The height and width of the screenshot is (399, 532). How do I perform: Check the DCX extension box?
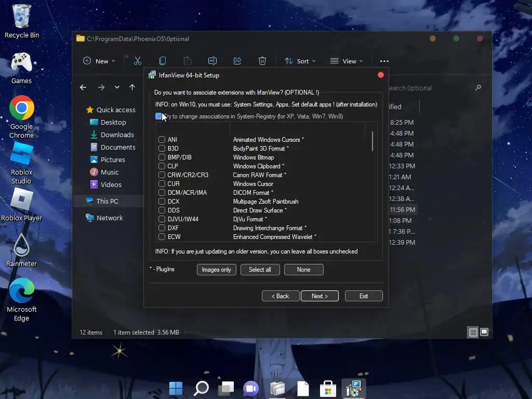click(x=162, y=201)
